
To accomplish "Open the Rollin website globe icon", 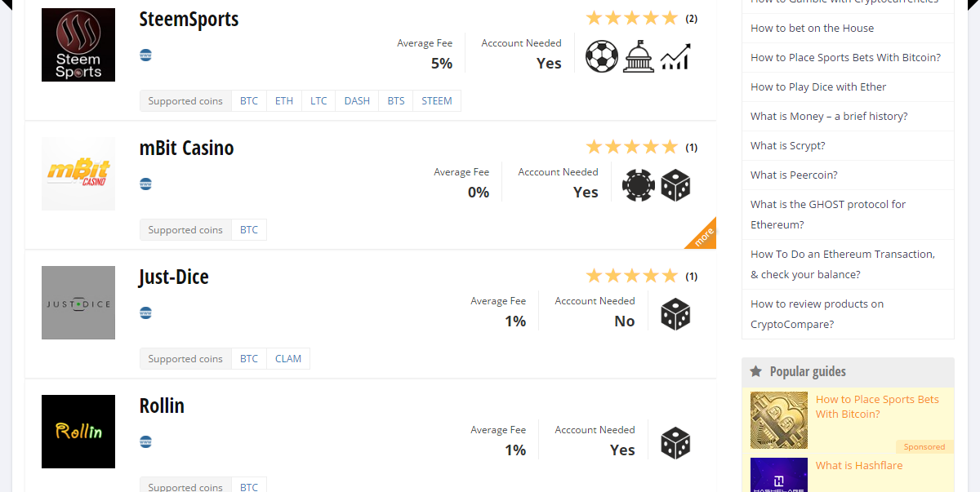I will pos(145,442).
